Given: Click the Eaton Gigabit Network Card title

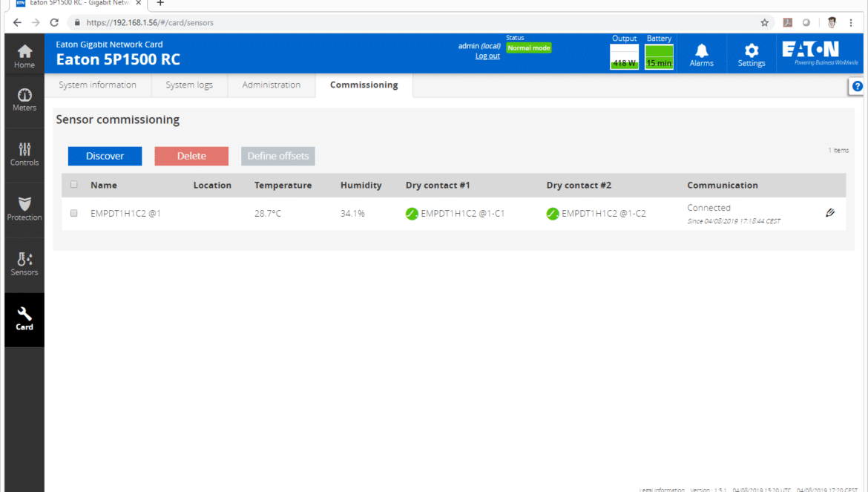Looking at the screenshot, I should (109, 45).
